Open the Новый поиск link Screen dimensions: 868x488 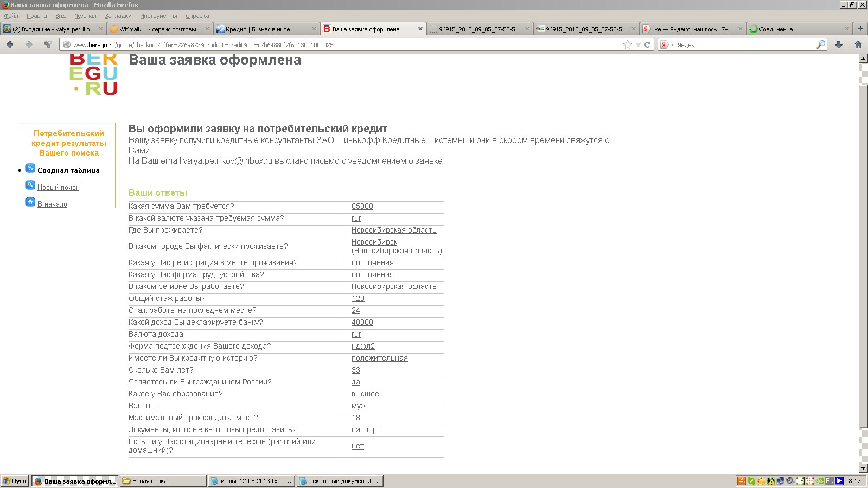pyautogui.click(x=58, y=187)
